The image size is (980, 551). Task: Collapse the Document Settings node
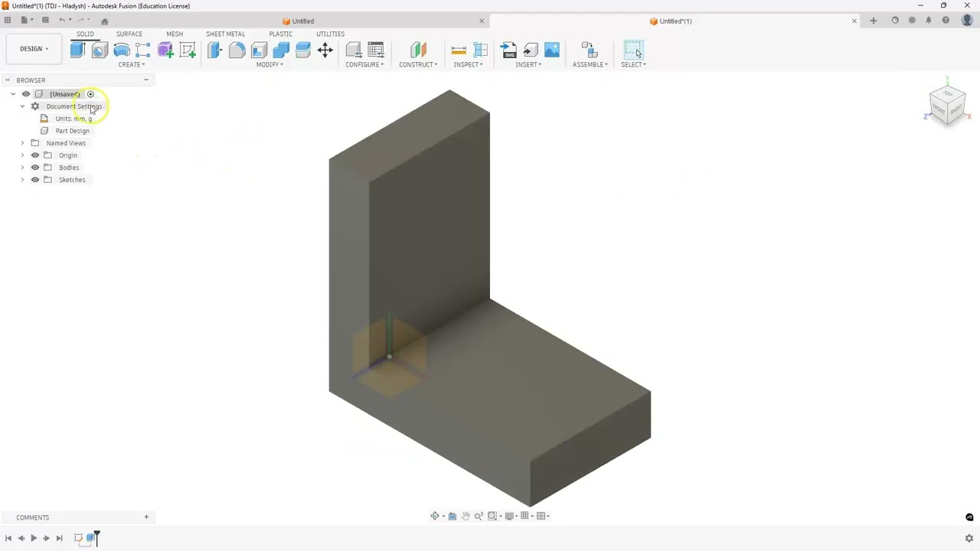22,106
